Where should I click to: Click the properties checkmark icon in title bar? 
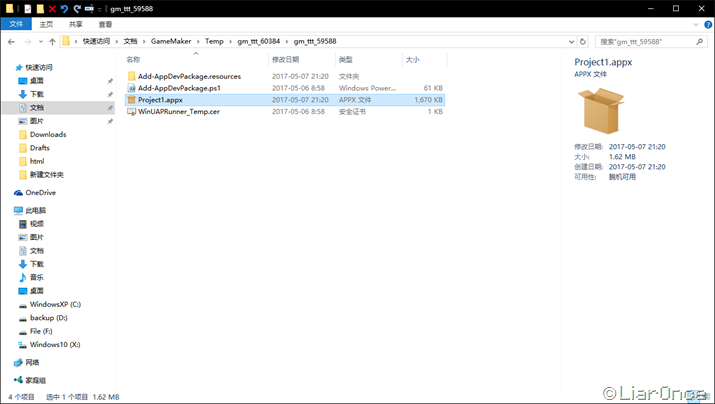27,9
